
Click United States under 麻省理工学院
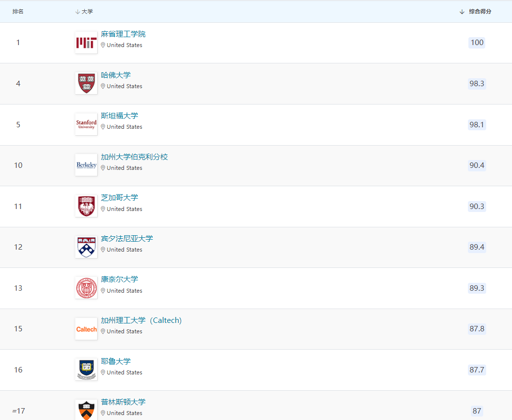tap(124, 45)
